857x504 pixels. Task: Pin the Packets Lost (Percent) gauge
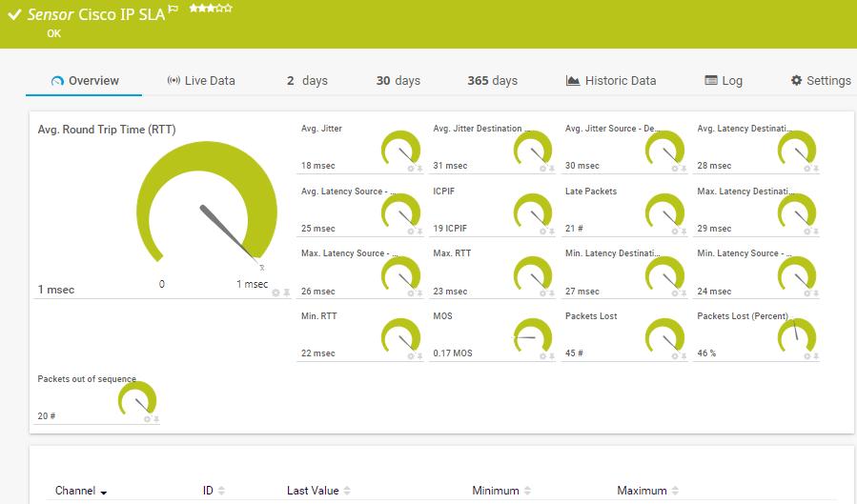[816, 356]
